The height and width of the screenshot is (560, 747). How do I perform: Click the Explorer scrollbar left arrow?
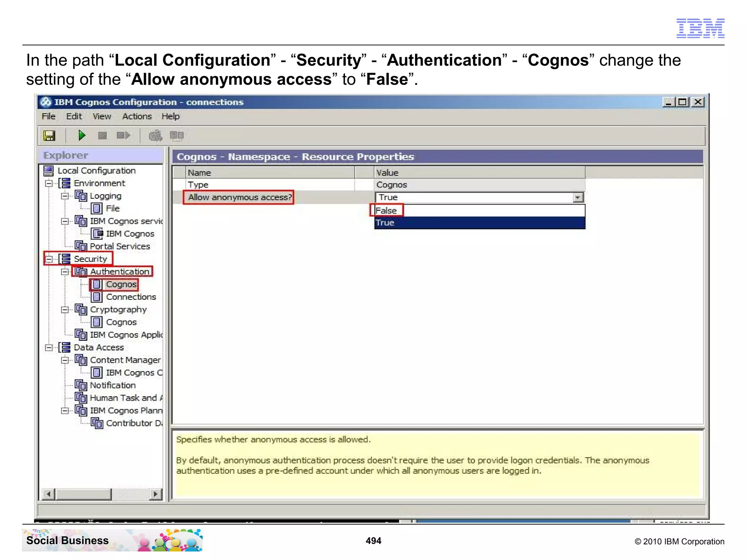pyautogui.click(x=48, y=494)
